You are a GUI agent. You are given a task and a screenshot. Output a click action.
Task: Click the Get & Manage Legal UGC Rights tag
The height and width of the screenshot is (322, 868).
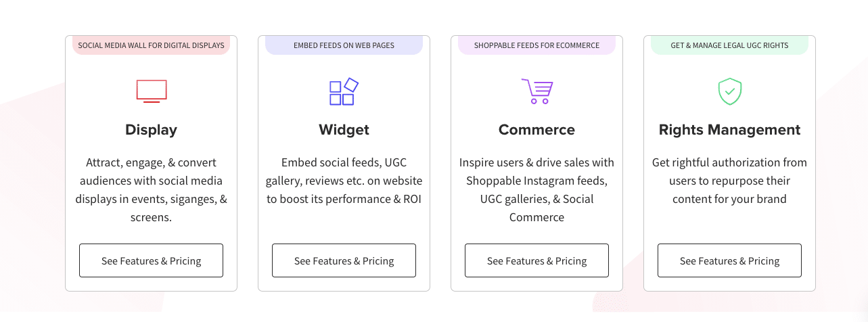click(729, 45)
